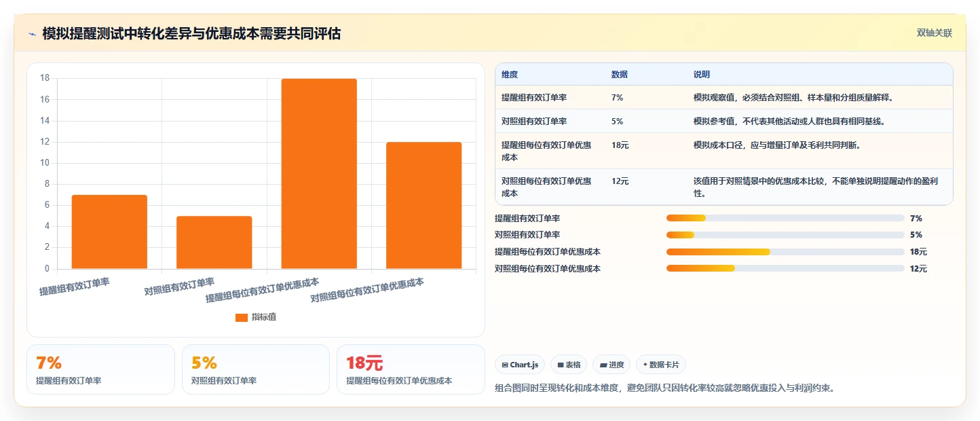Click the 12元 progress value label
980x421 pixels.
point(918,268)
